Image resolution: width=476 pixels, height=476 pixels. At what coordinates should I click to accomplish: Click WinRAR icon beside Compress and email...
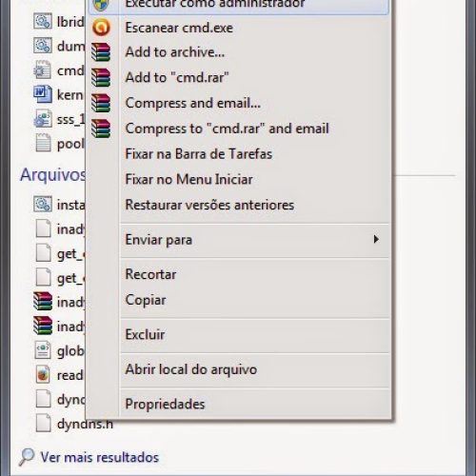101,103
